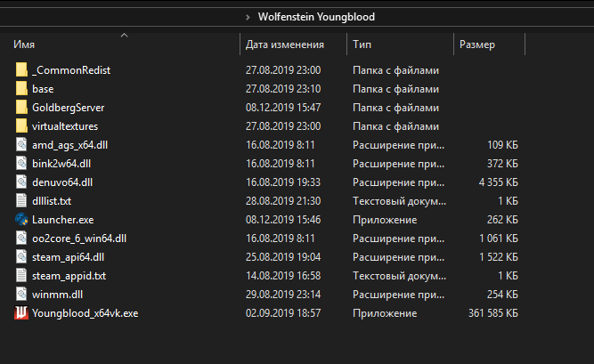Click the dlllist.txt document icon
594x364 pixels.
(x=21, y=201)
